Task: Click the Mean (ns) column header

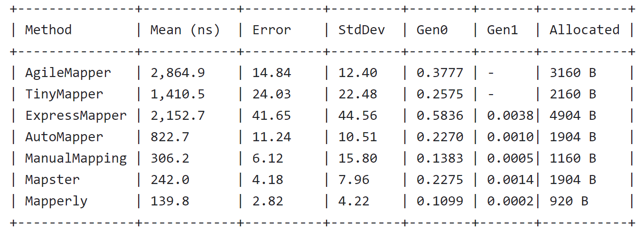Action: click(x=185, y=30)
